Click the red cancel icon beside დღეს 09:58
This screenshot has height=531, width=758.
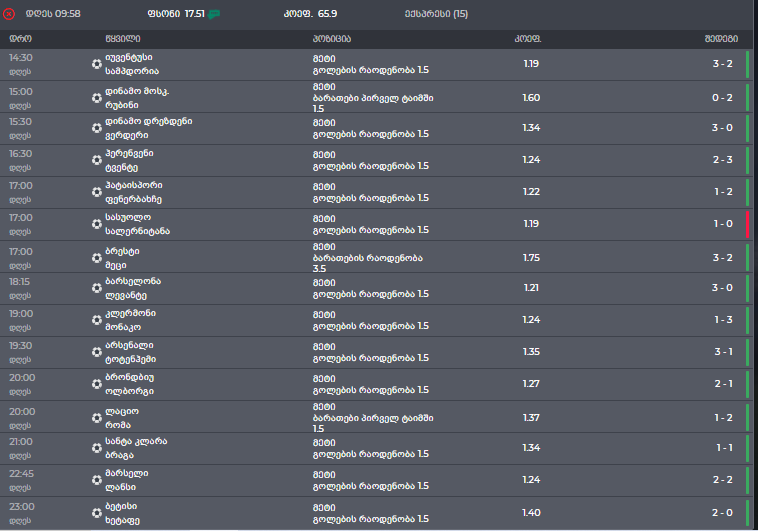pyautogui.click(x=10, y=14)
